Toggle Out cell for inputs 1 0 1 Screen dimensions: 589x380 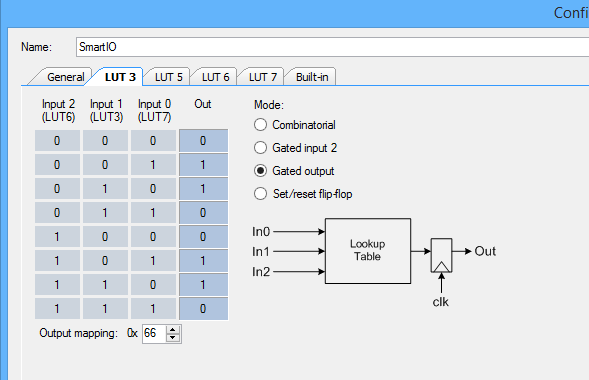pos(203,261)
